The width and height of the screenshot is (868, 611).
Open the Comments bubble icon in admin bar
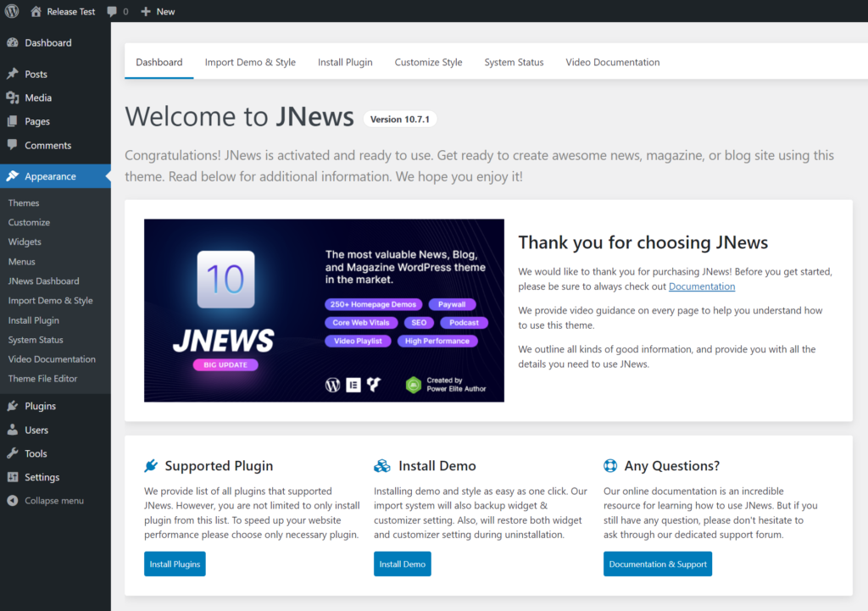(x=111, y=11)
